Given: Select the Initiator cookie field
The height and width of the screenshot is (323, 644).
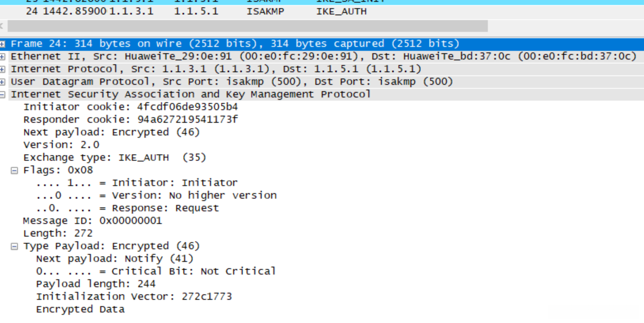Looking at the screenshot, I should point(130,107).
